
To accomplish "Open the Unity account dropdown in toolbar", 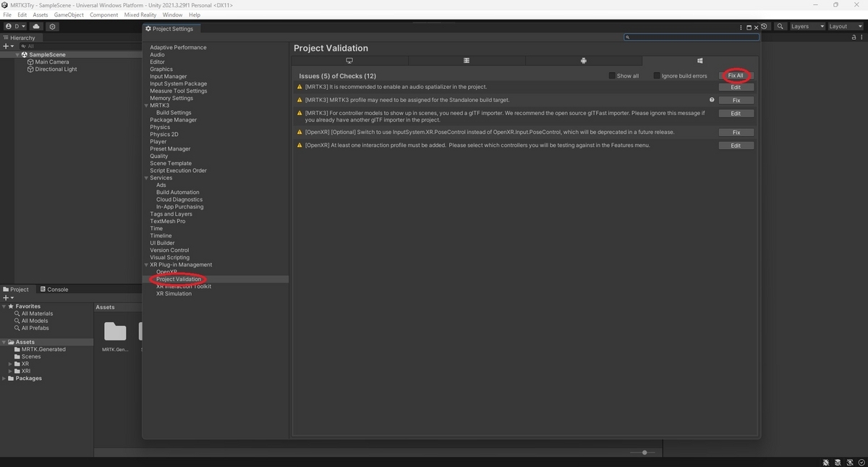I will pyautogui.click(x=14, y=27).
